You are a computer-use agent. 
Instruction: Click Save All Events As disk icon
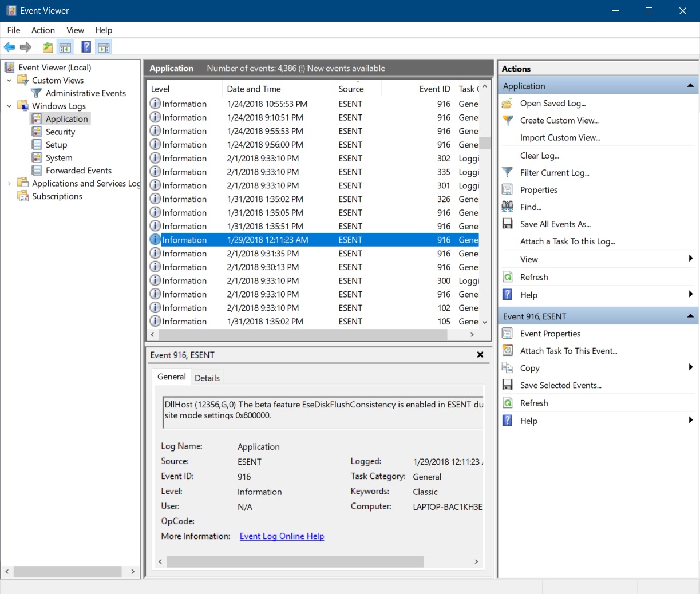pyautogui.click(x=507, y=224)
